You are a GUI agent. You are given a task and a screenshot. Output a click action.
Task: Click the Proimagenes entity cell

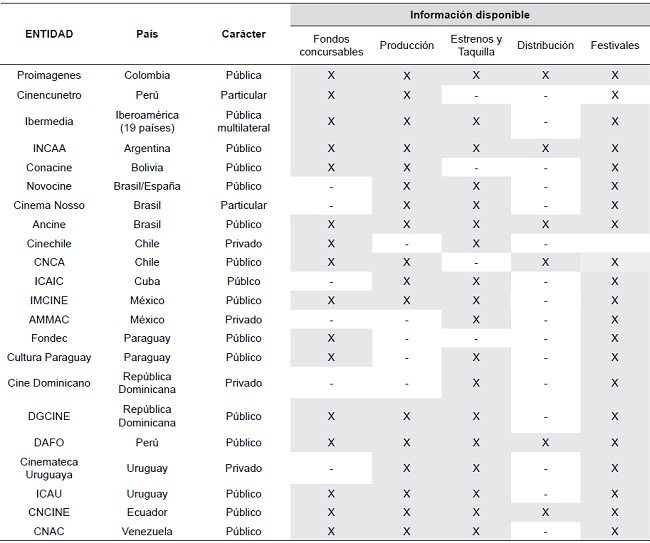[49, 75]
